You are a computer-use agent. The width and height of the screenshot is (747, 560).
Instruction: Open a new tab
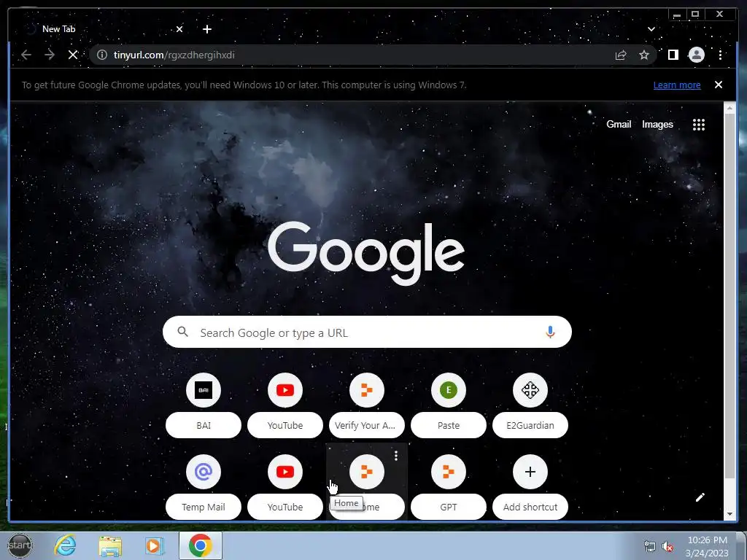coord(206,29)
